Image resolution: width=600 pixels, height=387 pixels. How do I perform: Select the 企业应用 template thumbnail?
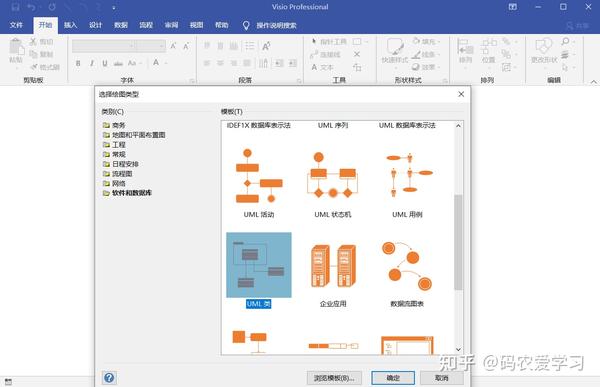pyautogui.click(x=333, y=266)
